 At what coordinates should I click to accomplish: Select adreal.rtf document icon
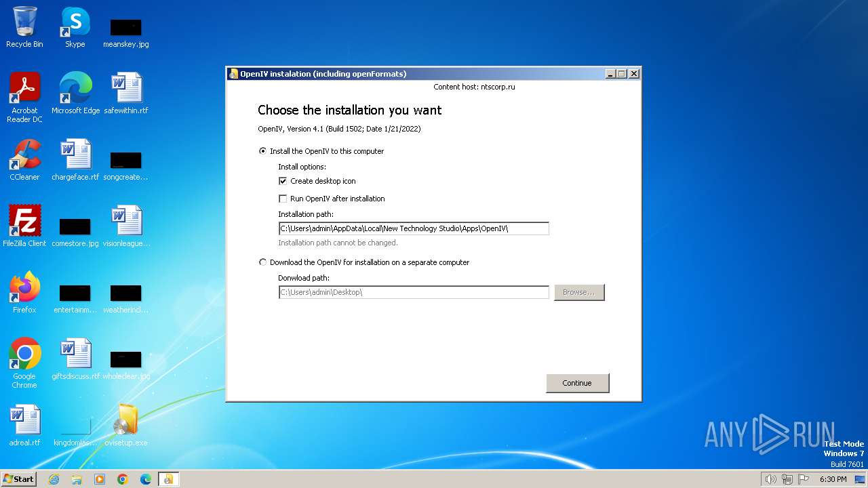24,426
